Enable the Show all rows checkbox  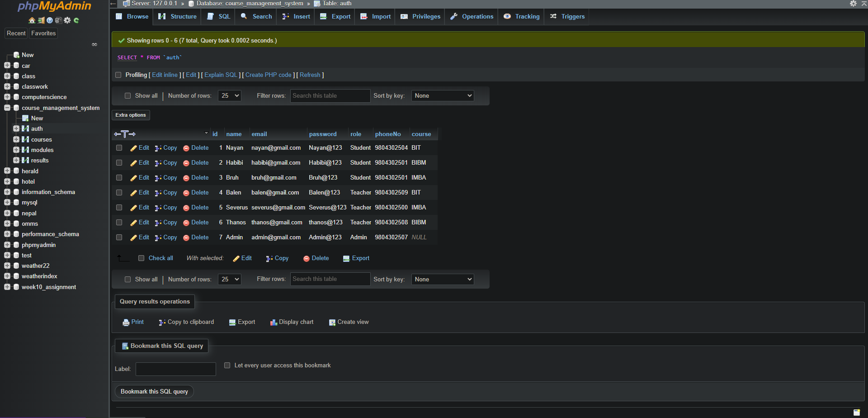(x=128, y=95)
